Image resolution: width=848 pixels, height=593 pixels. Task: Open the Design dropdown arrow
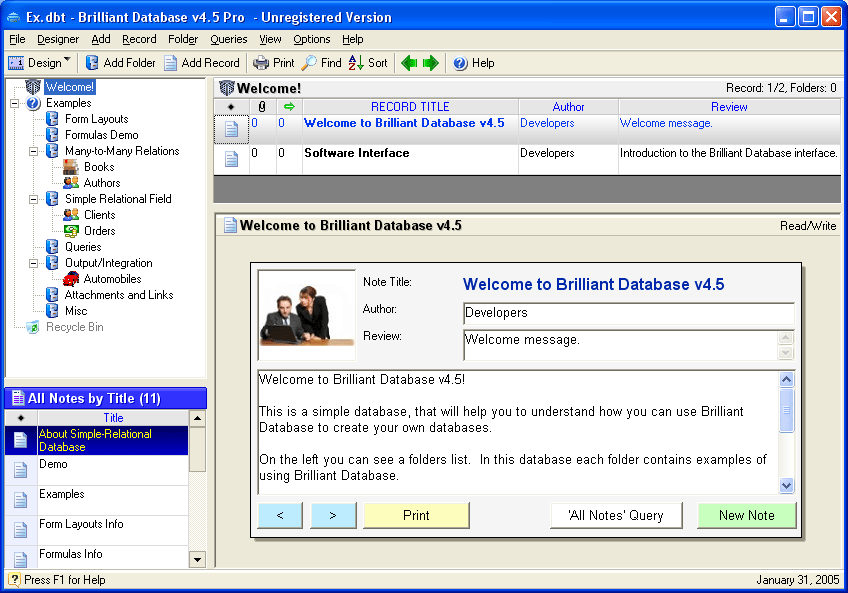(x=67, y=60)
